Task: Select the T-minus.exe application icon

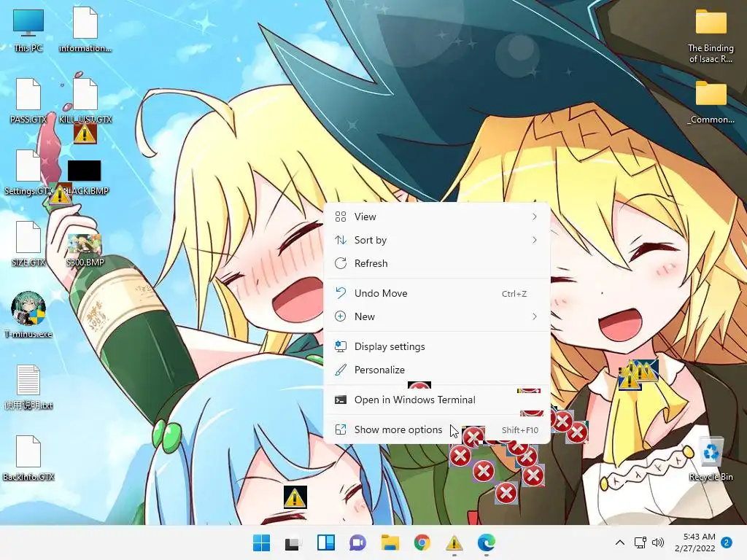Action: tap(28, 315)
